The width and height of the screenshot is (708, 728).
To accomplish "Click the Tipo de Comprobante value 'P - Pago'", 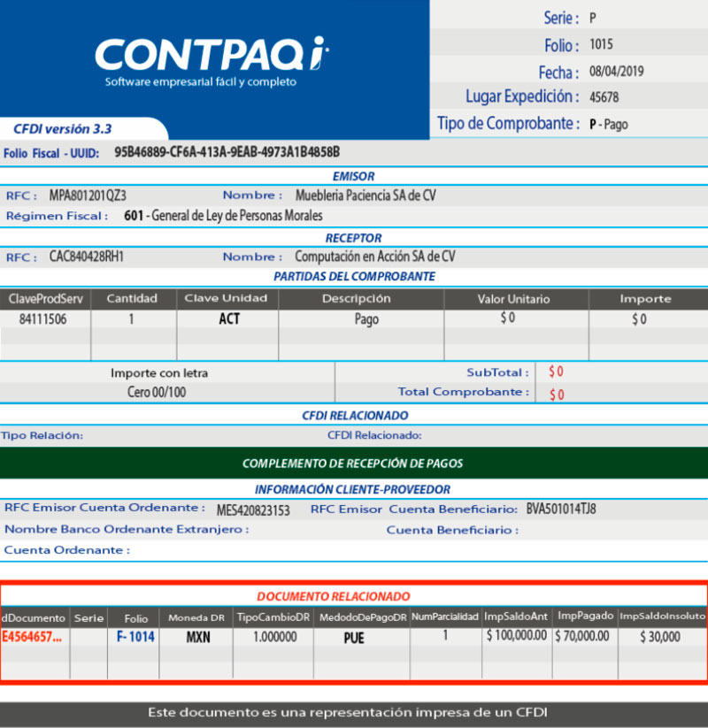I will pos(609,125).
